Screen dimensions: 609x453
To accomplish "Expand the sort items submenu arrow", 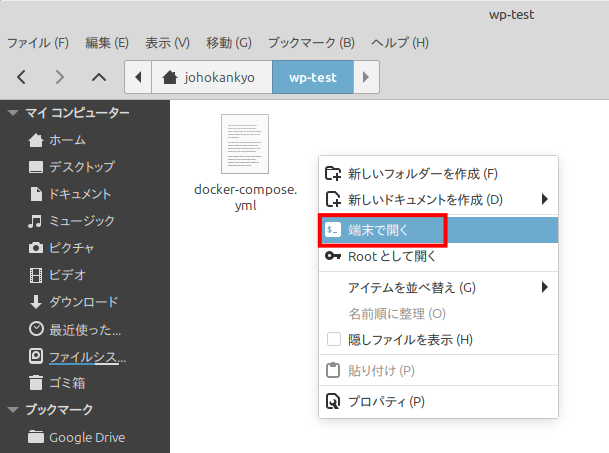I will (545, 287).
